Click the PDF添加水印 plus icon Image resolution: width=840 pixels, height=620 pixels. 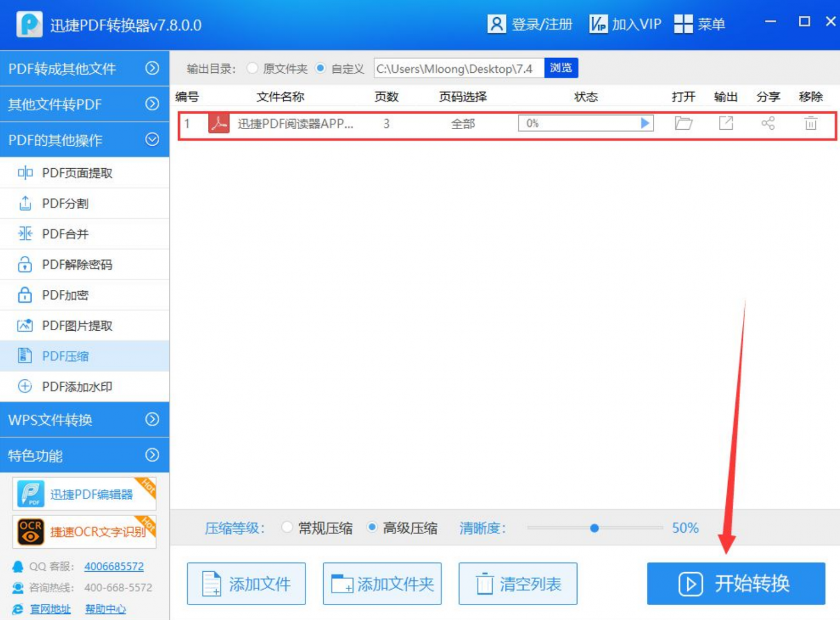point(25,386)
